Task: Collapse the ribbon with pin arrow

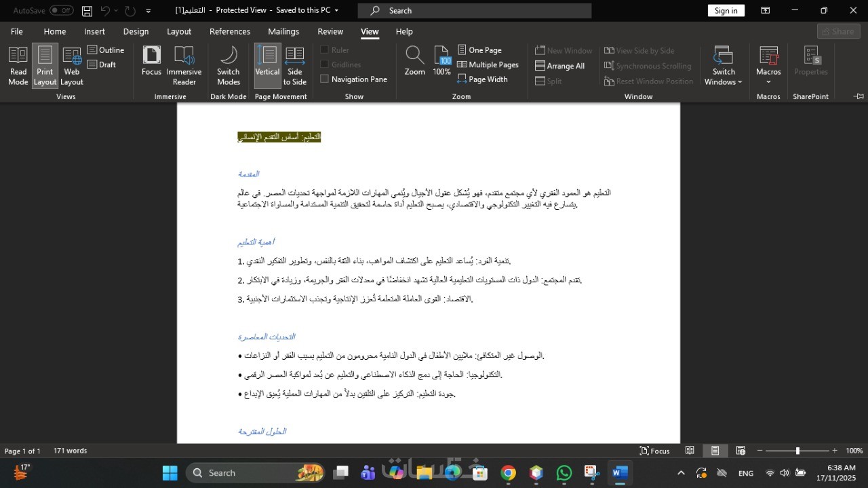Action: tap(859, 96)
